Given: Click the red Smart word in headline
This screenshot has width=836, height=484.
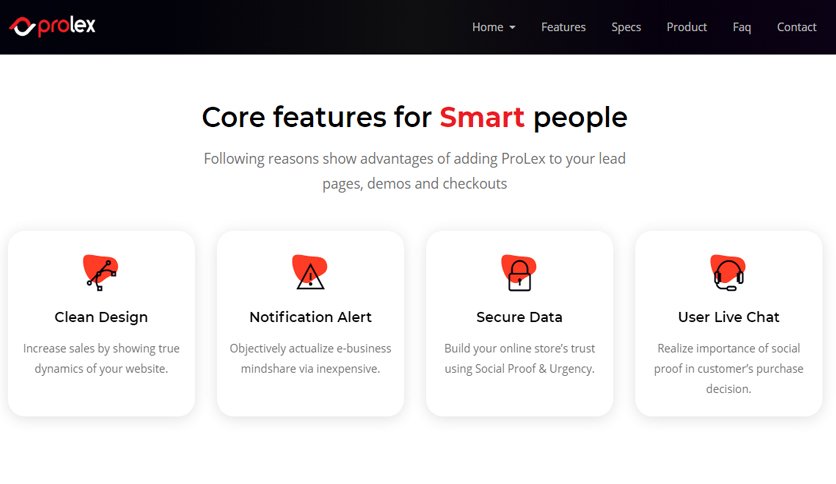Looking at the screenshot, I should pyautogui.click(x=482, y=117).
